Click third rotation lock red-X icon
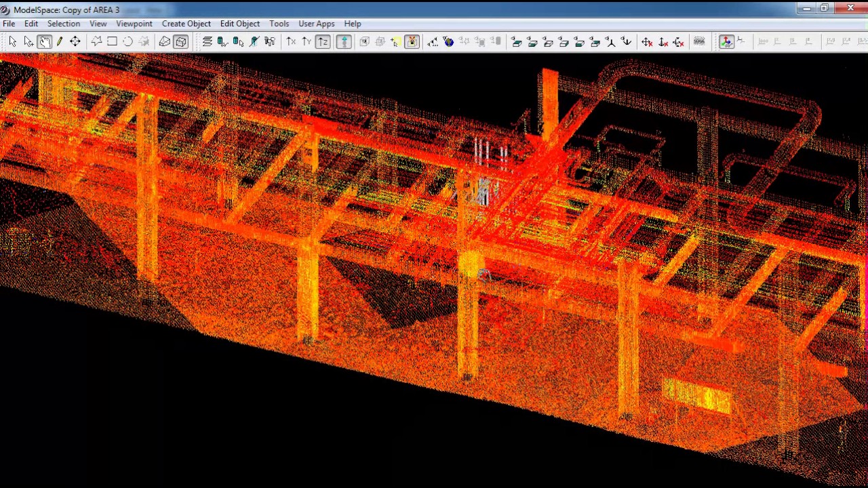 678,42
